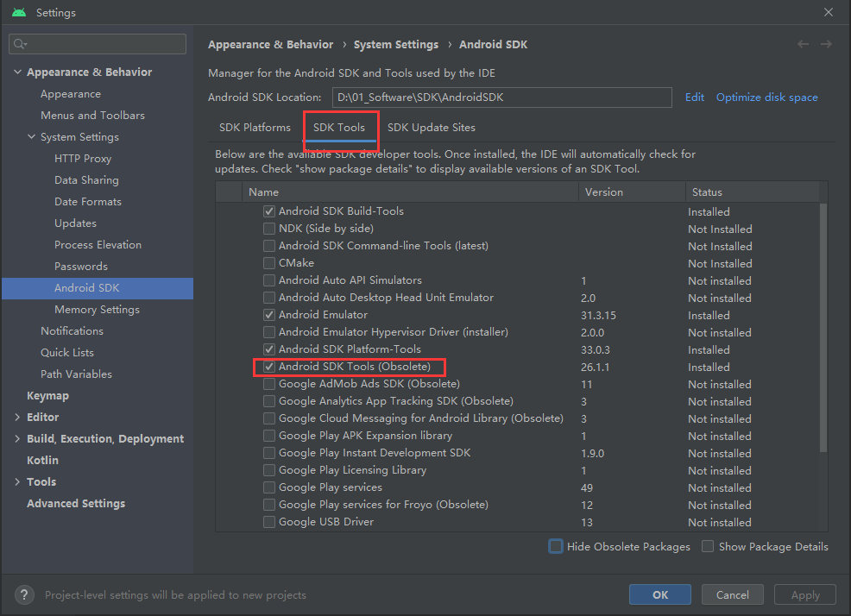Viewport: 851px width, 616px height.
Task: Close the Settings dialog window
Action: click(x=829, y=13)
